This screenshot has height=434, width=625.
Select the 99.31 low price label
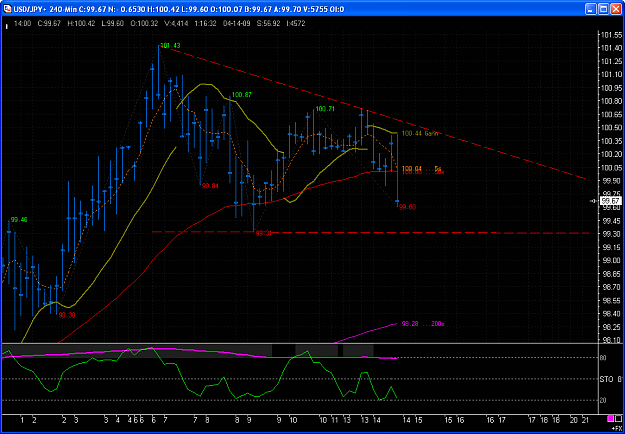[x=264, y=234]
